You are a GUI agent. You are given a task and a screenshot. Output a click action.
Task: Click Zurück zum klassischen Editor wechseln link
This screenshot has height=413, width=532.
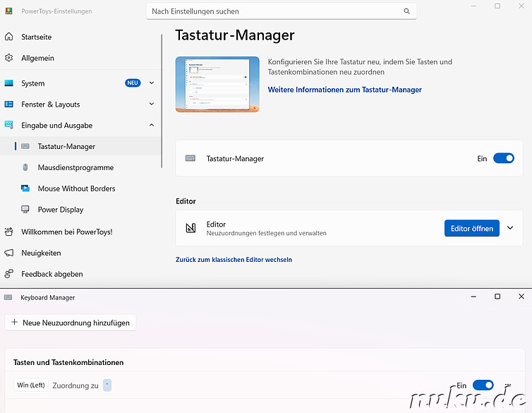click(234, 260)
